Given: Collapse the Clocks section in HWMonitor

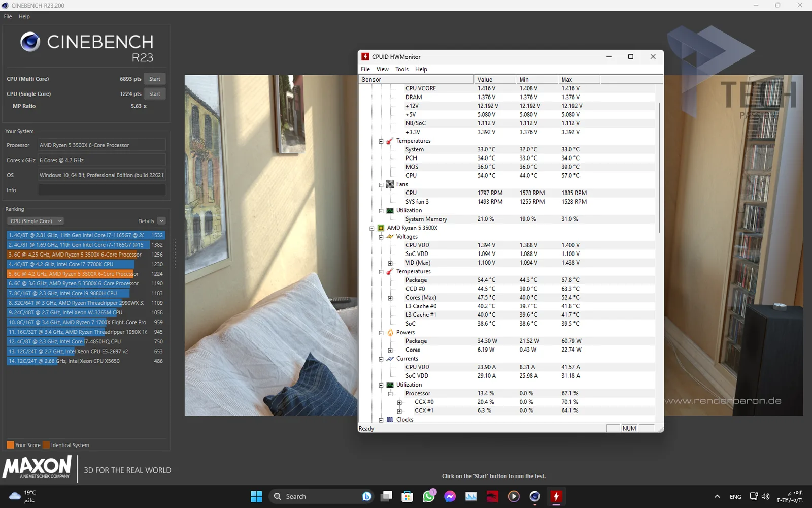Looking at the screenshot, I should 381,420.
